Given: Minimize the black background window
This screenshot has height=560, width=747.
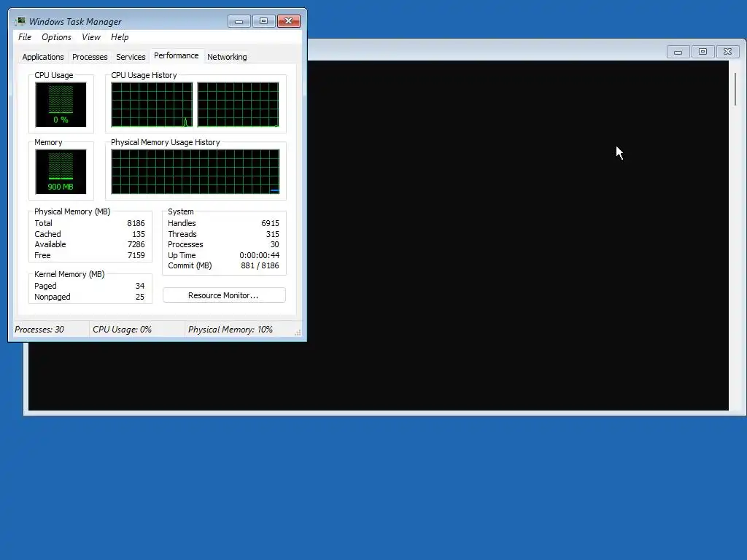Looking at the screenshot, I should [678, 52].
